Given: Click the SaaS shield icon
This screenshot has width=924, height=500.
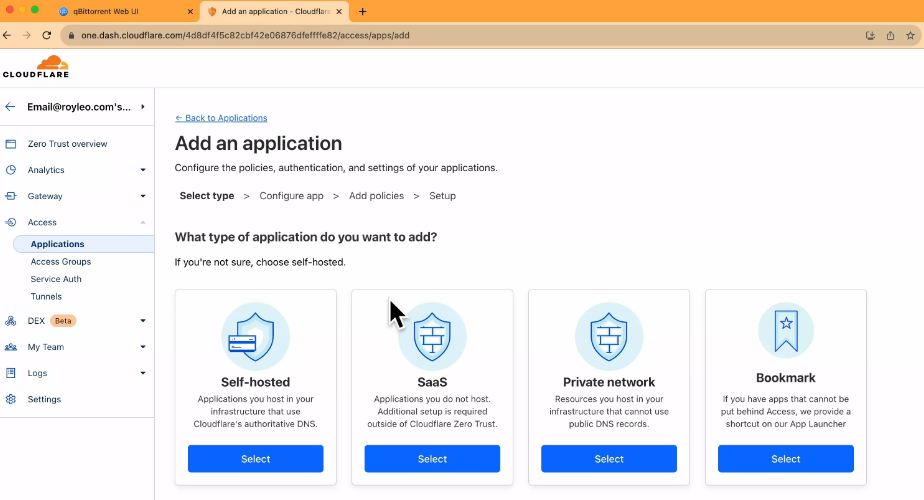Looking at the screenshot, I should [432, 337].
